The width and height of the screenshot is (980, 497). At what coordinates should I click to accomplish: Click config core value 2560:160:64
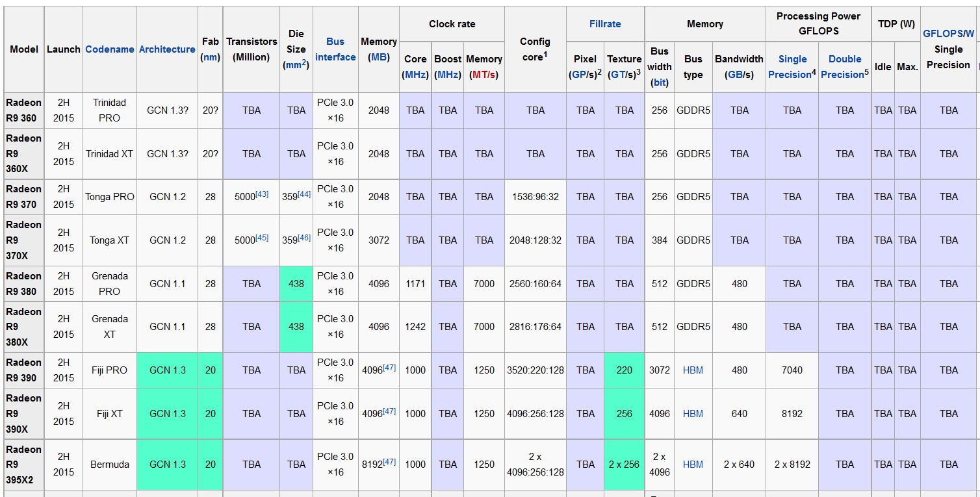535,284
